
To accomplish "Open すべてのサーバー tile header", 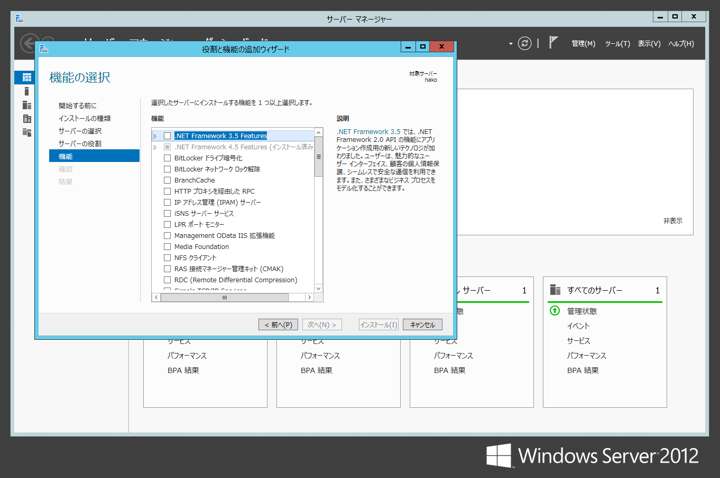I will click(605, 290).
